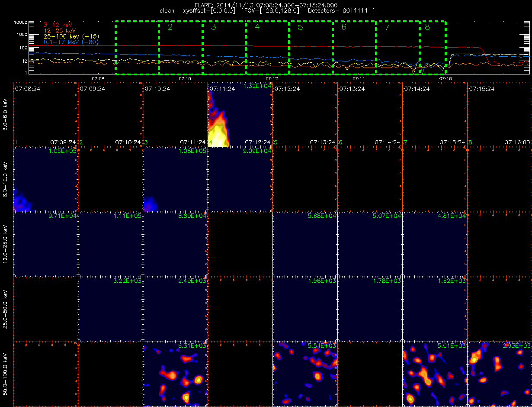The image size is (532, 407).
Task: Click the '50.0-100.0 keV' row label
Action: coord(5,375)
